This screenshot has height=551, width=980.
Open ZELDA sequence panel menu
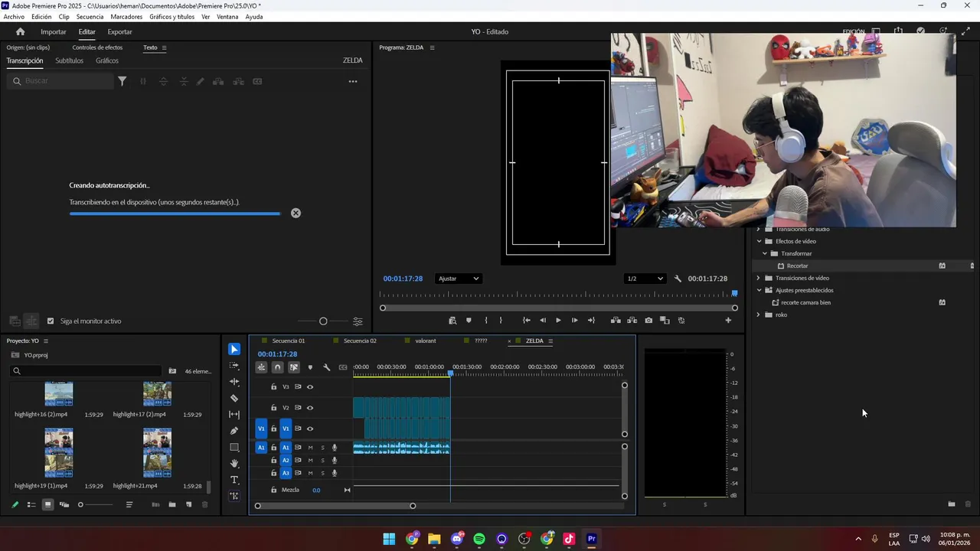(550, 341)
